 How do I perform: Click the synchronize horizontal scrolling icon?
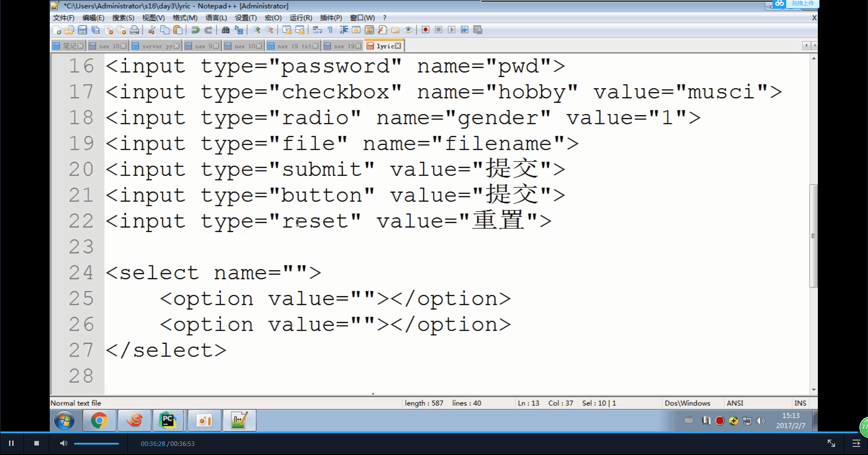click(x=300, y=30)
